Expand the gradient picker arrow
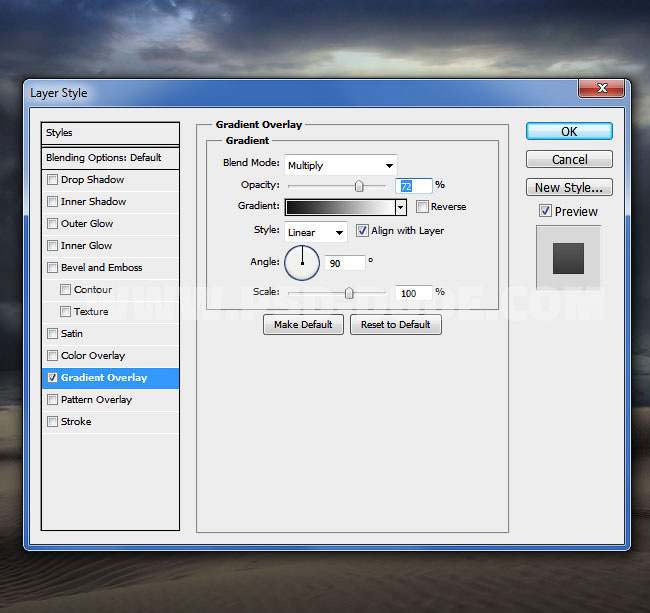Image resolution: width=650 pixels, height=613 pixels. (x=401, y=207)
